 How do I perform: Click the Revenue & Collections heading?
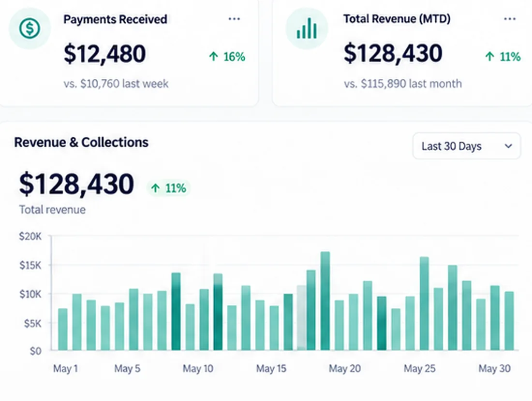click(x=81, y=143)
